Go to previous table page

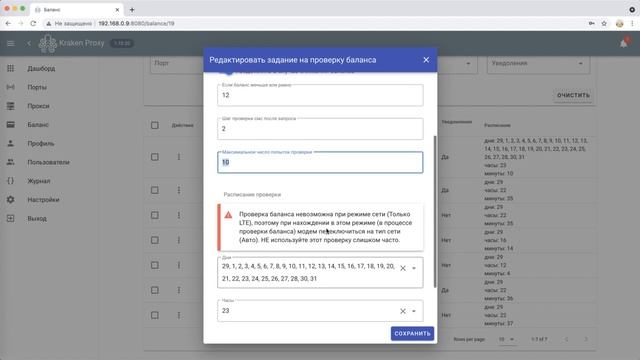(x=567, y=340)
